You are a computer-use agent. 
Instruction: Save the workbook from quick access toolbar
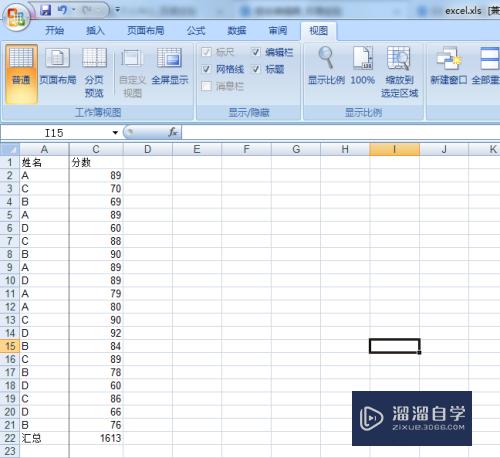pos(45,10)
